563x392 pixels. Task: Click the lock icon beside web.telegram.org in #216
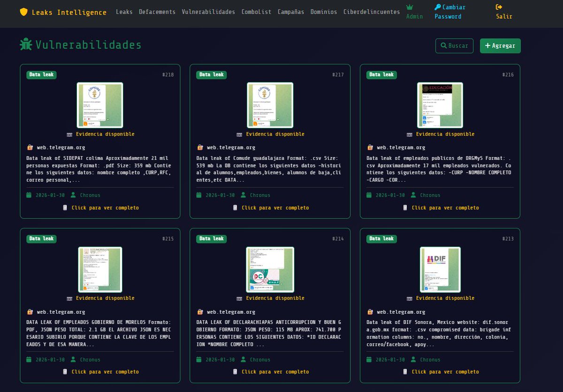click(x=370, y=147)
